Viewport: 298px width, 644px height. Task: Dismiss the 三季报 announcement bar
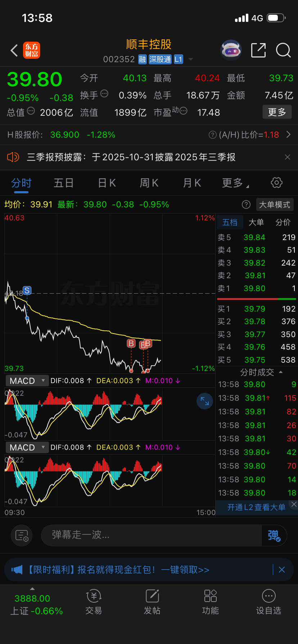(288, 157)
